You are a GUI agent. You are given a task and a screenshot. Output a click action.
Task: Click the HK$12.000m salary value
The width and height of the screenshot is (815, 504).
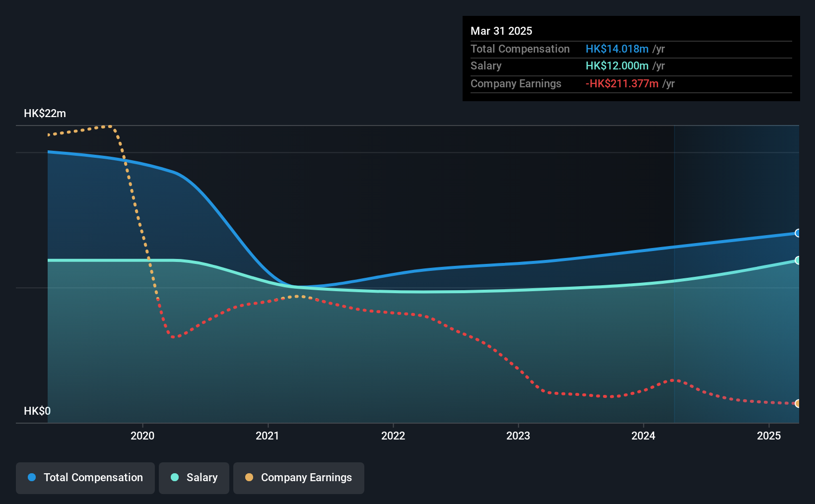(617, 66)
